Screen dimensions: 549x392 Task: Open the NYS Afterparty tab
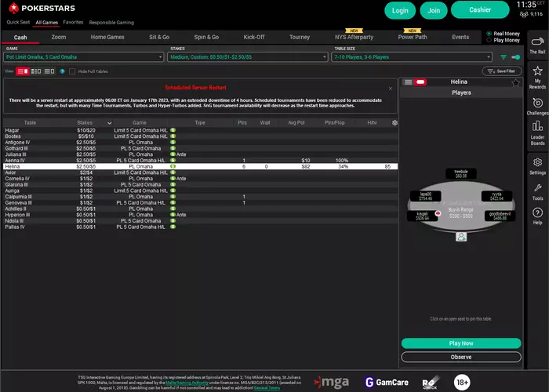coord(354,37)
